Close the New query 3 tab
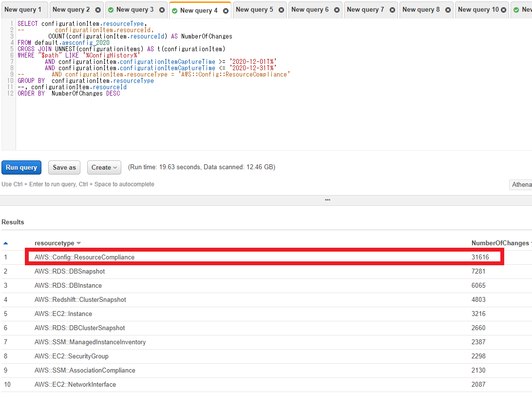The image size is (532, 394). pos(162,10)
